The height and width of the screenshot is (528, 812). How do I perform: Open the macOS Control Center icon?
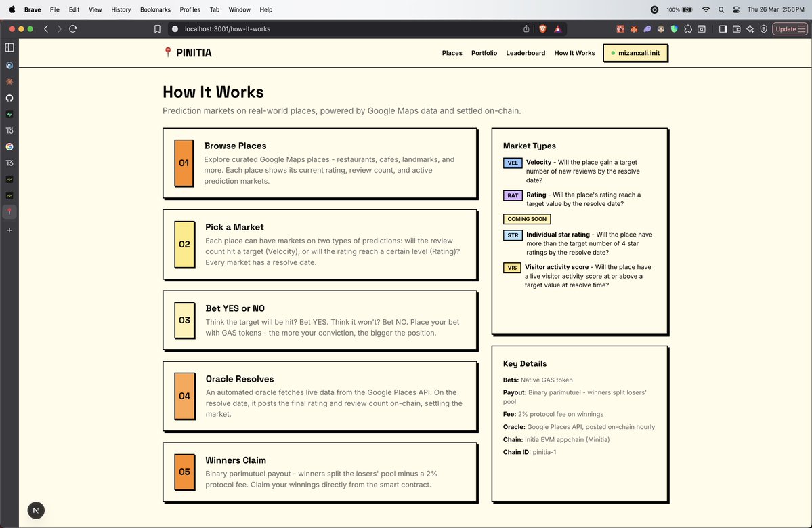point(736,9)
